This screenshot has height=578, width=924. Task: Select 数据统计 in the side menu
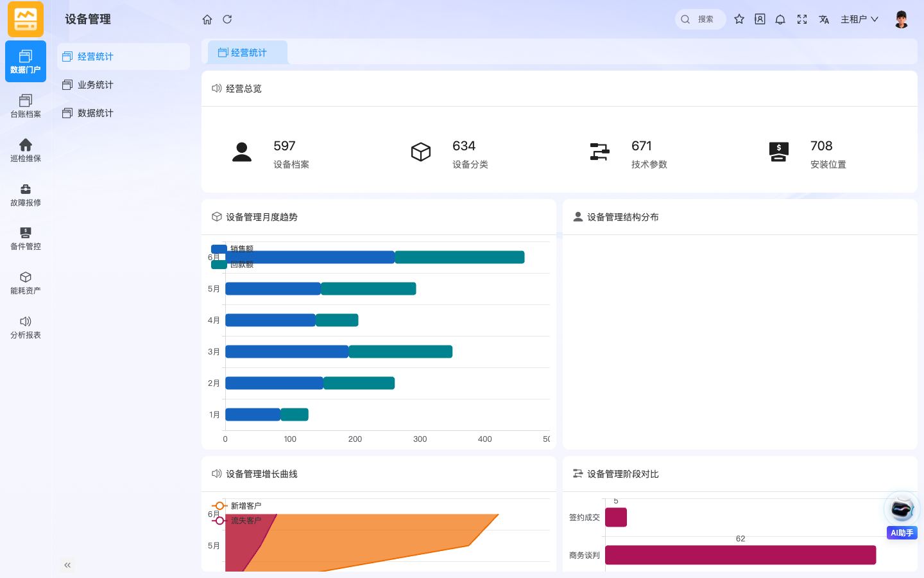coord(123,113)
